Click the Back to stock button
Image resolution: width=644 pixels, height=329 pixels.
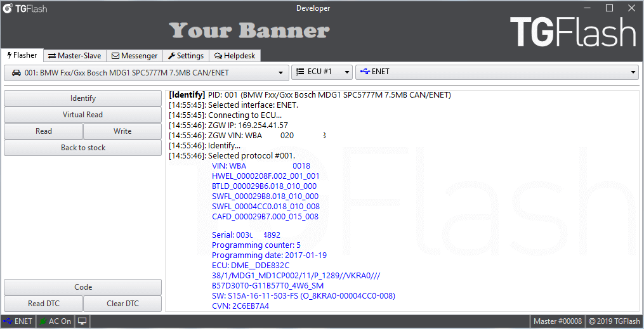click(82, 148)
